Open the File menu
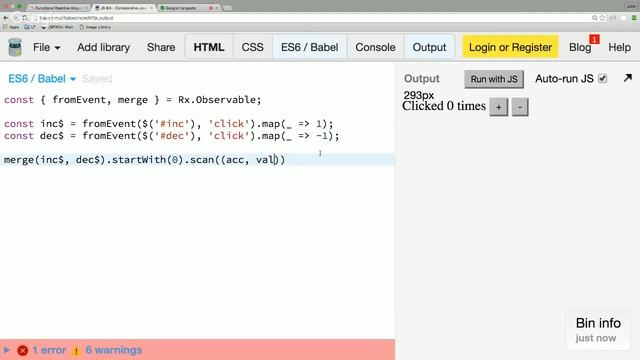The image size is (640, 360). (47, 47)
